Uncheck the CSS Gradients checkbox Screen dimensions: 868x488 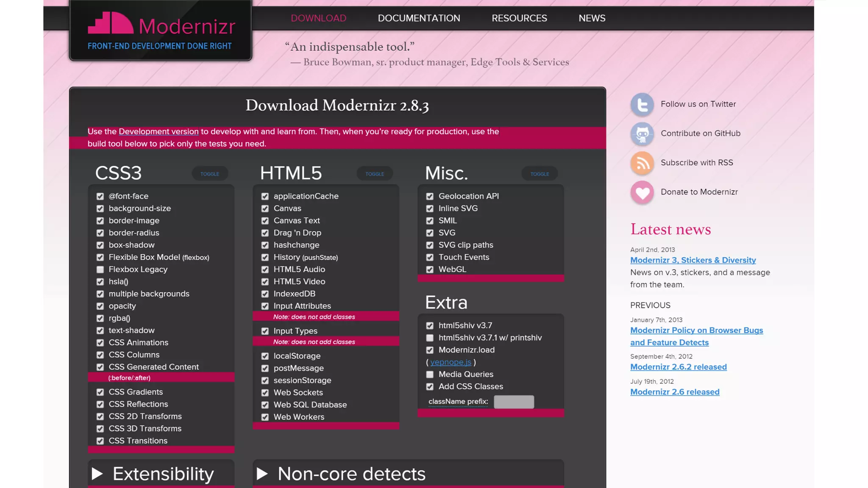pyautogui.click(x=100, y=392)
